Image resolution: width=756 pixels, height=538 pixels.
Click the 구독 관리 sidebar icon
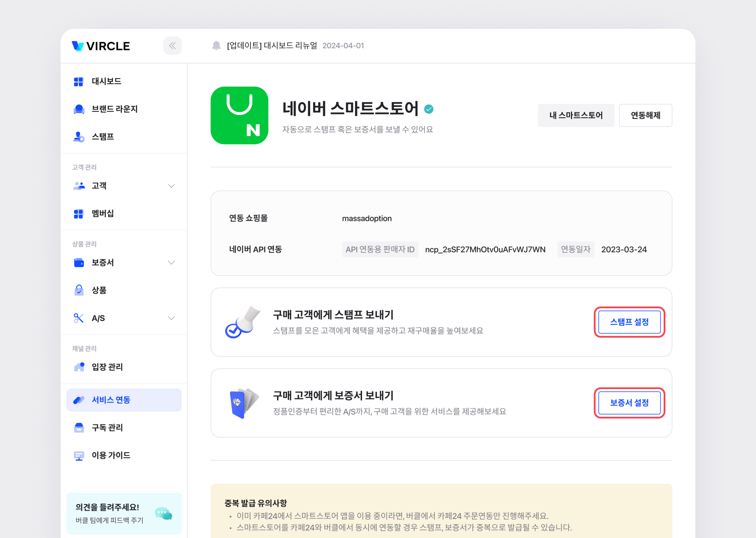point(79,428)
